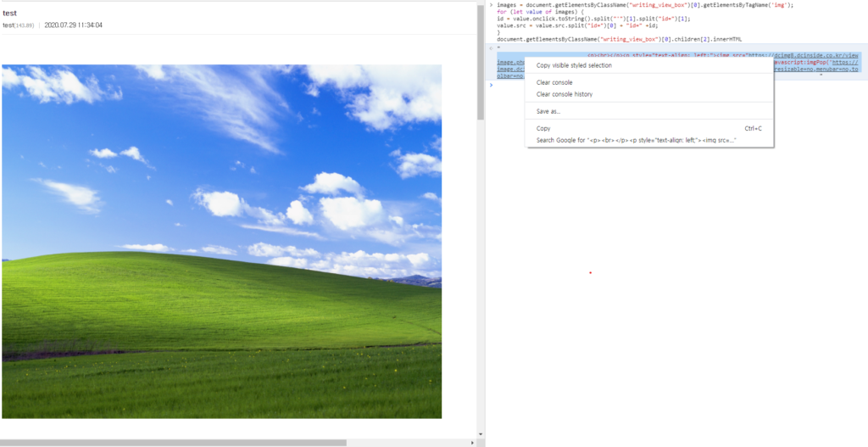The width and height of the screenshot is (868, 447).
Task: Click the console line starting 'value.src = value.src.split'
Action: (577, 25)
